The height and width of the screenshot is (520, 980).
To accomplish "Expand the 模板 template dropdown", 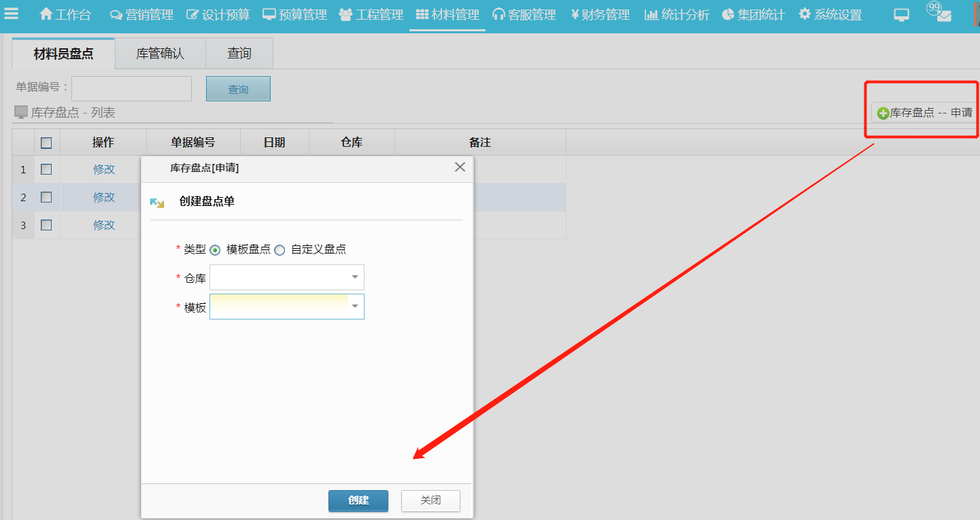I will pyautogui.click(x=354, y=307).
